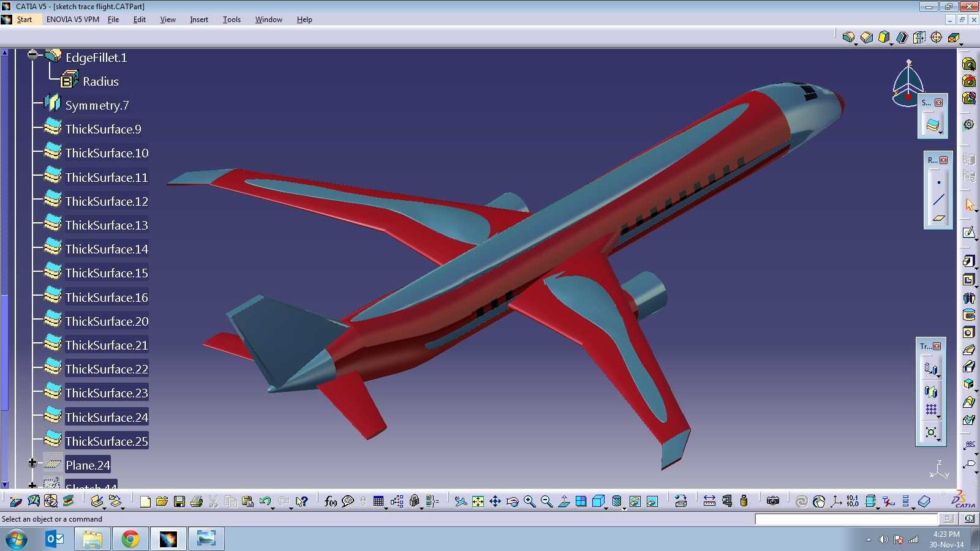Image resolution: width=980 pixels, height=551 pixels.
Task: Open the Tools menu
Action: (x=232, y=20)
